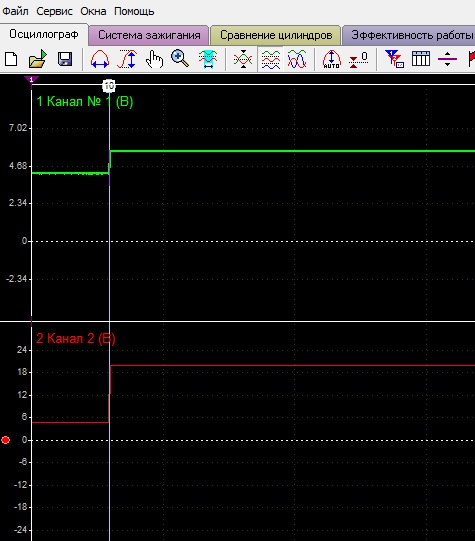The width and height of the screenshot is (475, 541).
Task: Click the 4.68 axis value of channel 1
Action: pyautogui.click(x=18, y=166)
